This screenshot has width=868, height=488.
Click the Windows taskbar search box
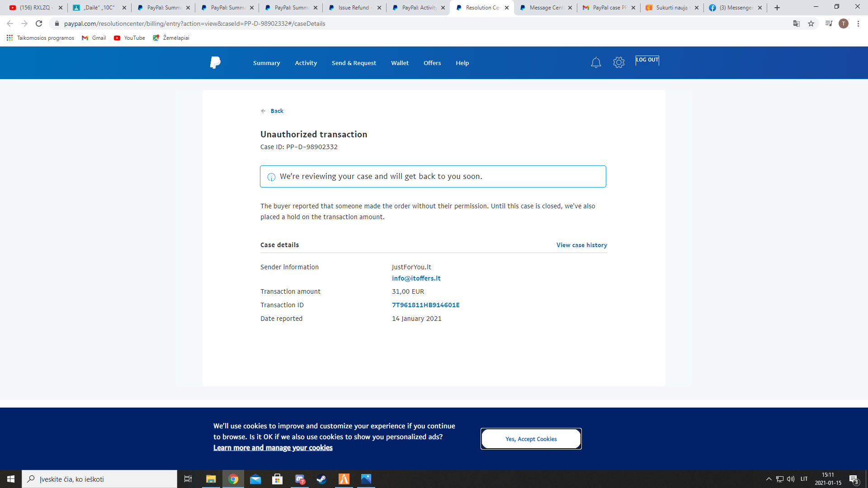pos(99,479)
